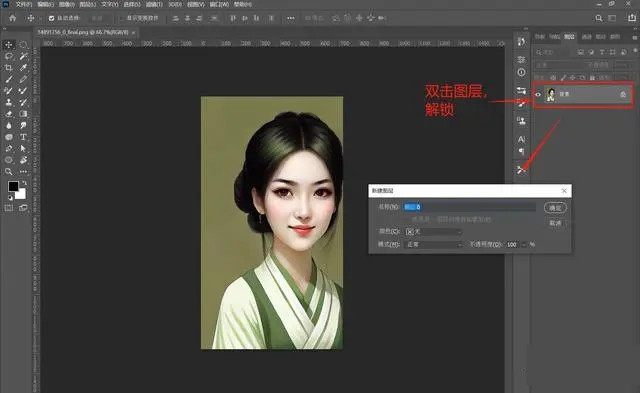Click the Opacity value field showing 100
Screen dimensions: 640x393
click(x=513, y=244)
